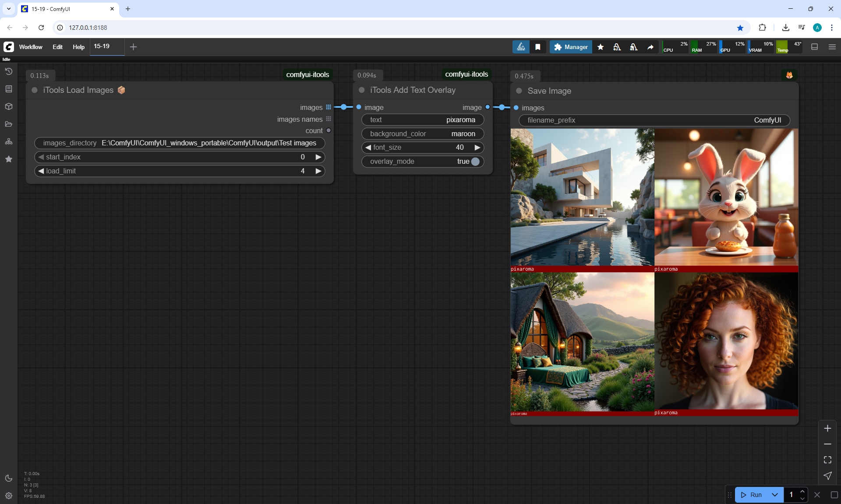Open the ComfyUI Manager
The image size is (841, 504).
point(571,47)
